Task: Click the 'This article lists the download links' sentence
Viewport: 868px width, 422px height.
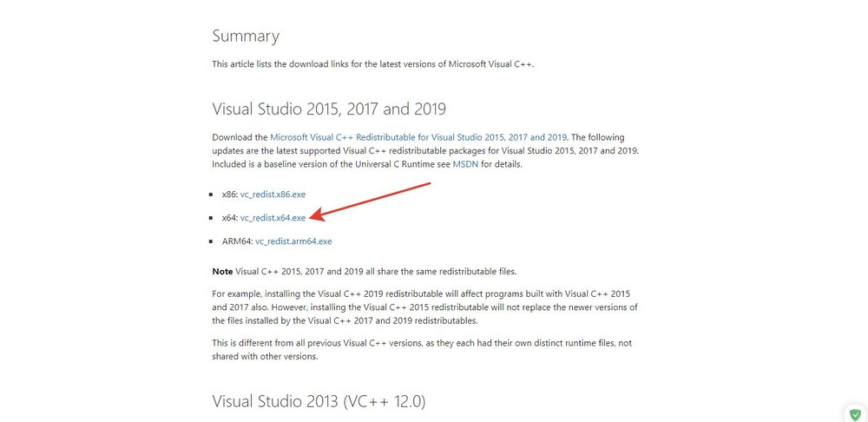Action: pyautogui.click(x=373, y=64)
